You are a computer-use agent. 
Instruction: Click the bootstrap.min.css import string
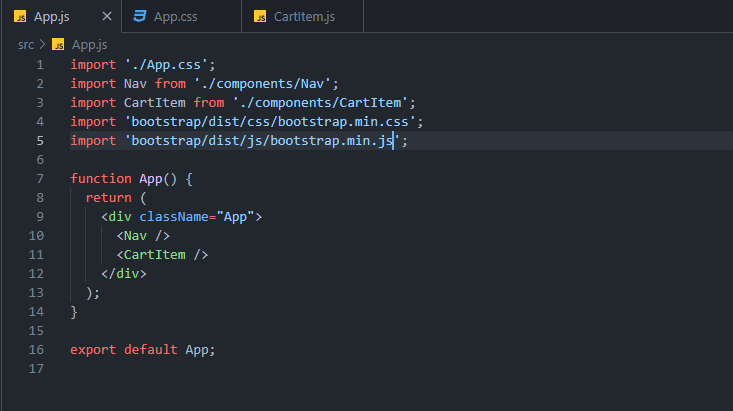click(x=270, y=122)
